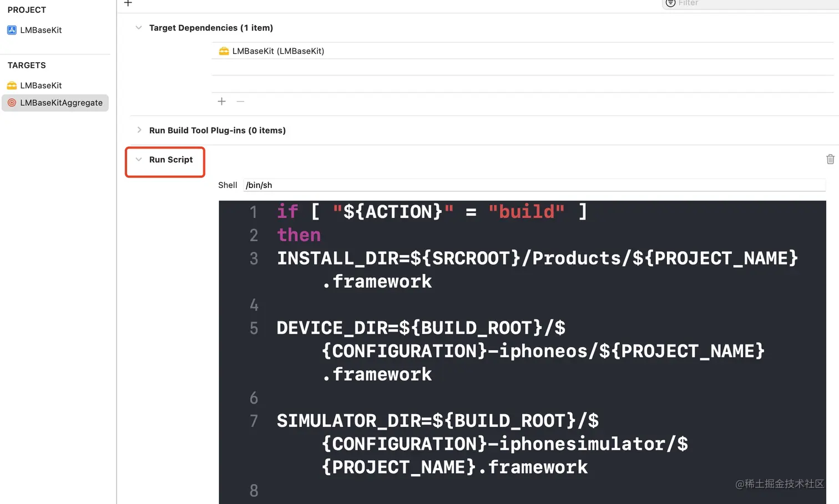Add a new build phase with top plus
839x504 pixels.
pyautogui.click(x=128, y=3)
